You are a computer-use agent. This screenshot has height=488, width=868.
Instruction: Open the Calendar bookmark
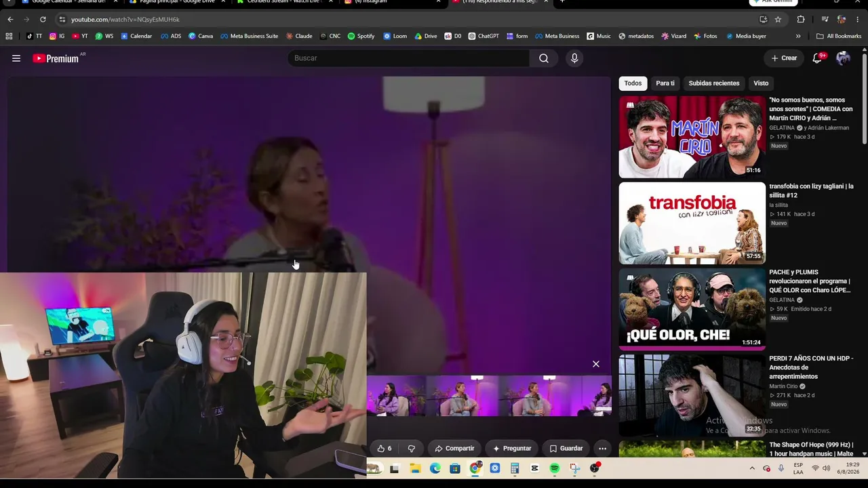point(136,36)
